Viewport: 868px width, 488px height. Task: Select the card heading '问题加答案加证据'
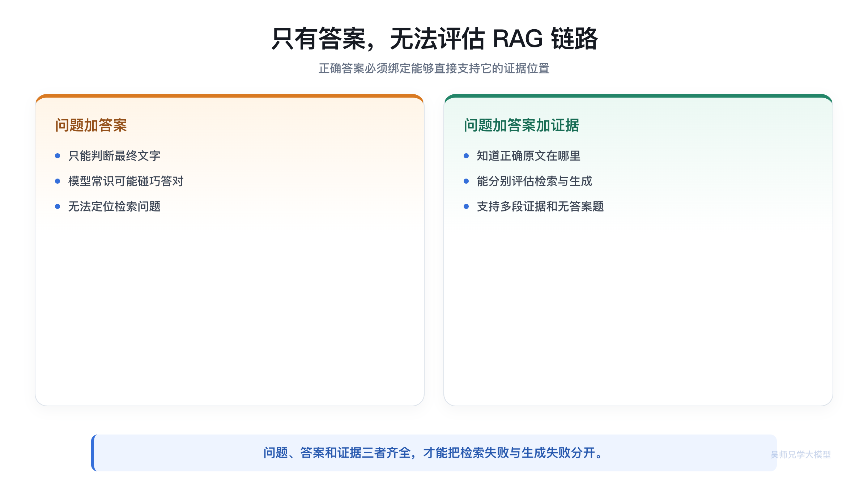[522, 125]
